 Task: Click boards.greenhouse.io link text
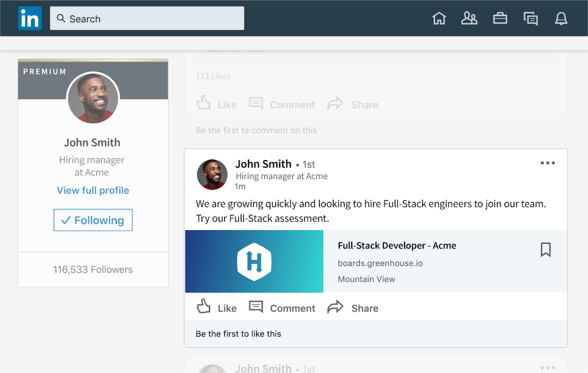click(380, 263)
